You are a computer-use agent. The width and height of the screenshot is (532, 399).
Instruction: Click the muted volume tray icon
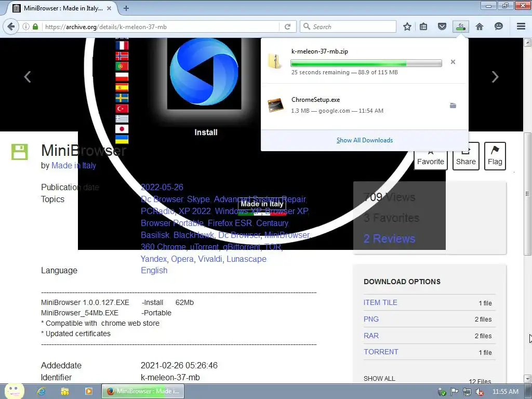click(480, 392)
